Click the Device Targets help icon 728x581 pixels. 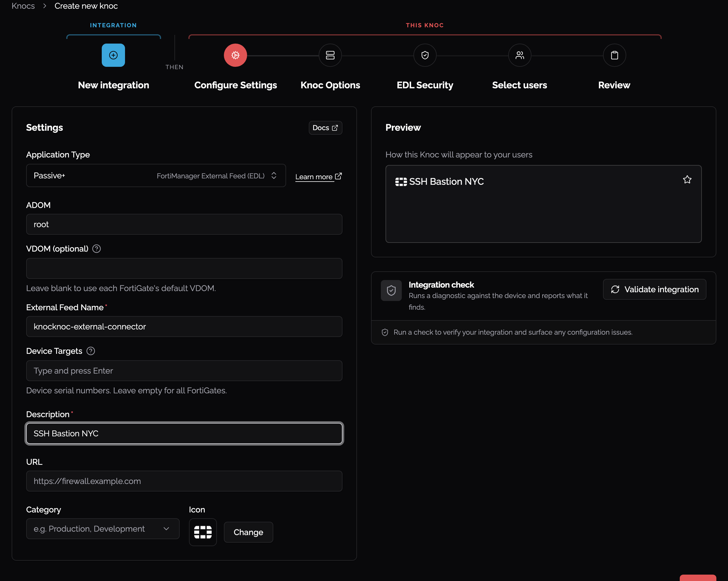point(90,351)
